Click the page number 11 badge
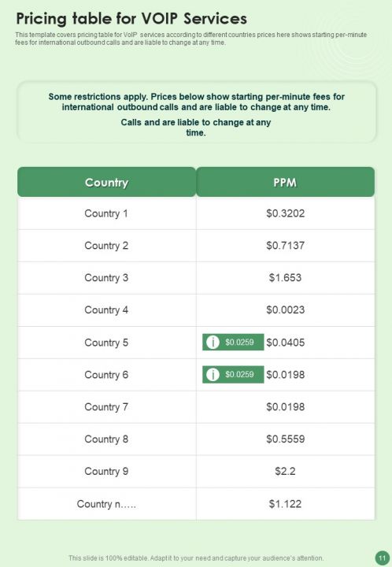Image resolution: width=392 pixels, height=567 pixels. coord(383,558)
